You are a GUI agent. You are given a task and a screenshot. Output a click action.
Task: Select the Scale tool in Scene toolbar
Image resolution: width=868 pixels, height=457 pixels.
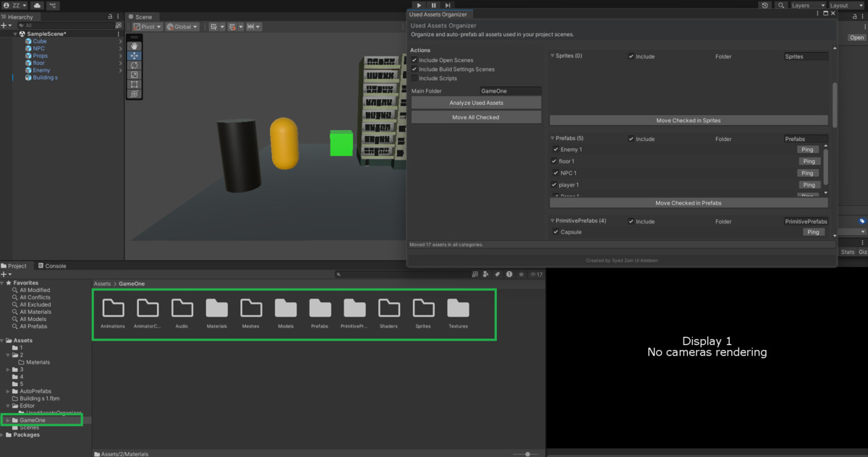click(135, 74)
